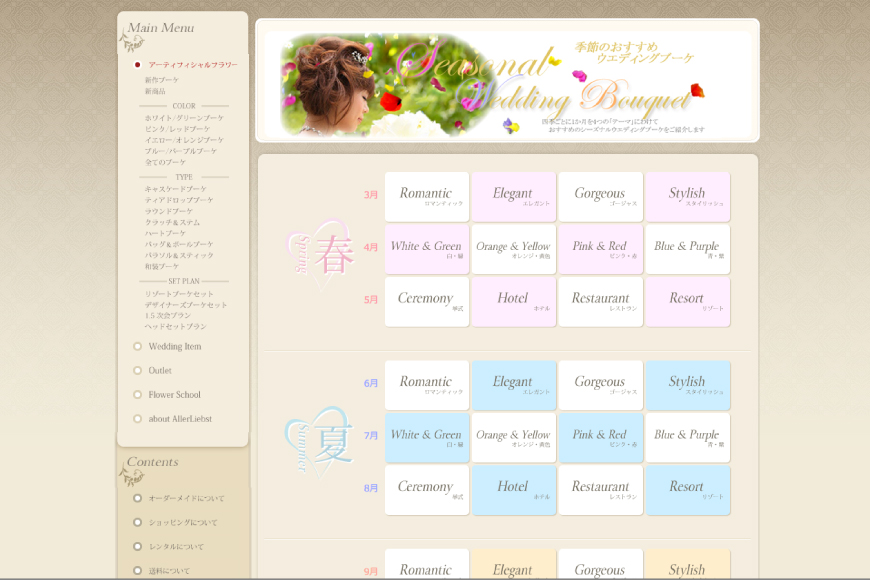Pick the 7月 White & Green tile
The image size is (870, 580).
(x=427, y=438)
